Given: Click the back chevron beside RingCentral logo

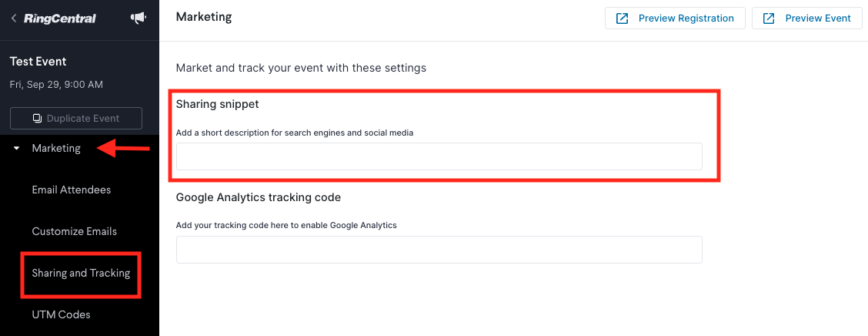Looking at the screenshot, I should click(14, 18).
